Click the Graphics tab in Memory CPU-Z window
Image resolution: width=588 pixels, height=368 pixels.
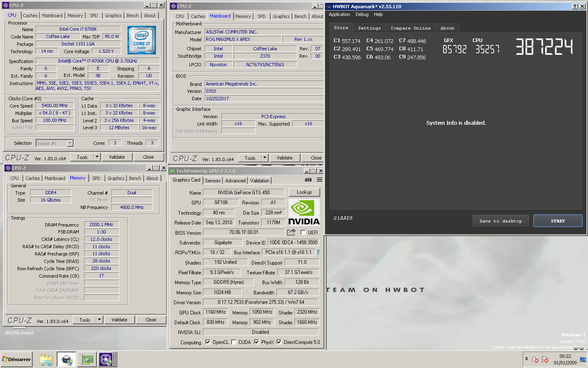click(x=116, y=178)
